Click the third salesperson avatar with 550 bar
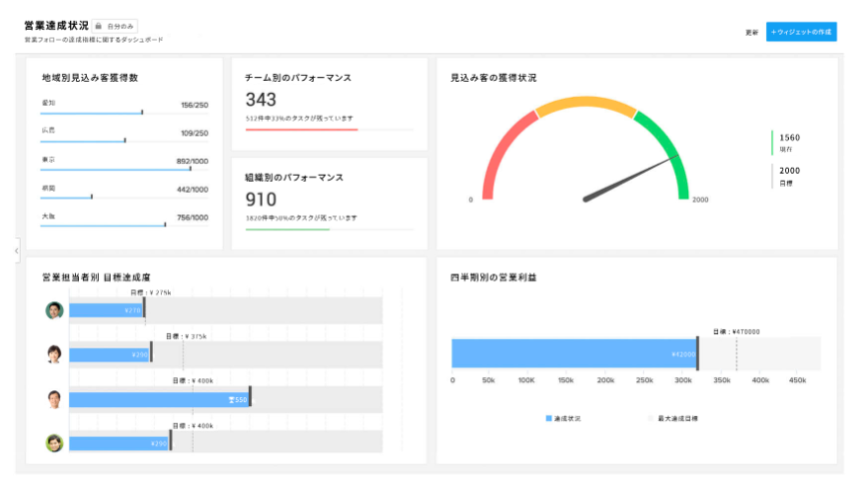Screen dimensions: 868x487 tap(54, 399)
